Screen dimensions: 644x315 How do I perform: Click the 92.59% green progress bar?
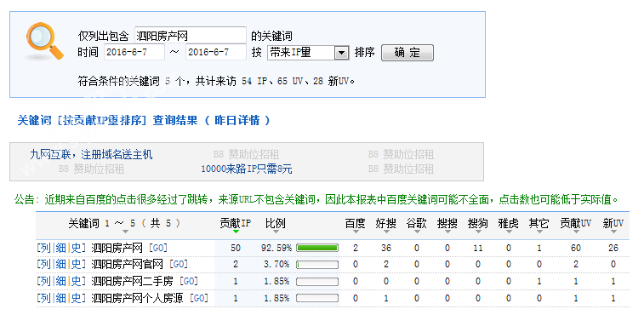(317, 248)
